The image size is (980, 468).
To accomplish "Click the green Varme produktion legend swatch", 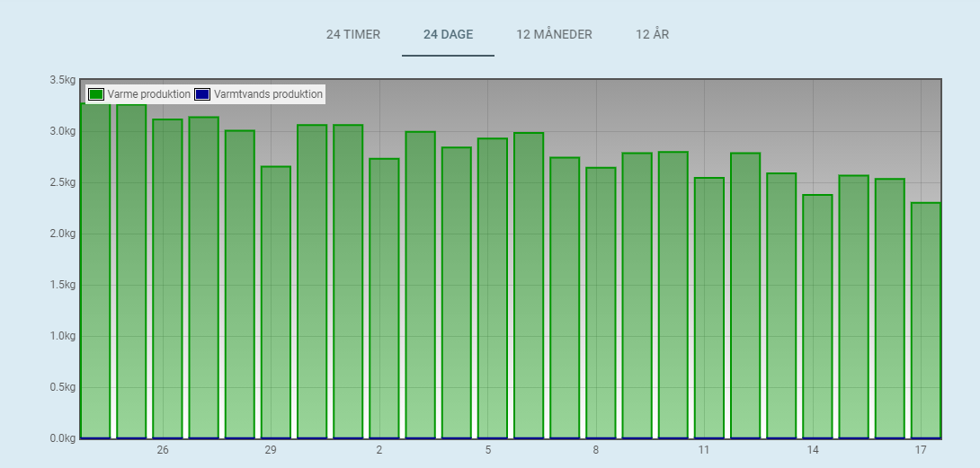I will coord(95,94).
